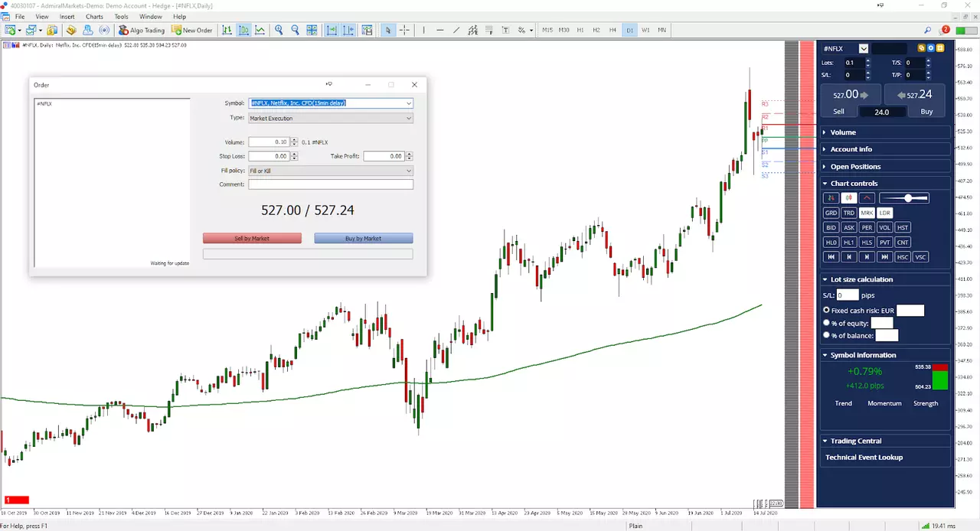Switch chart to candlestick icon
980x531 pixels.
click(x=243, y=31)
